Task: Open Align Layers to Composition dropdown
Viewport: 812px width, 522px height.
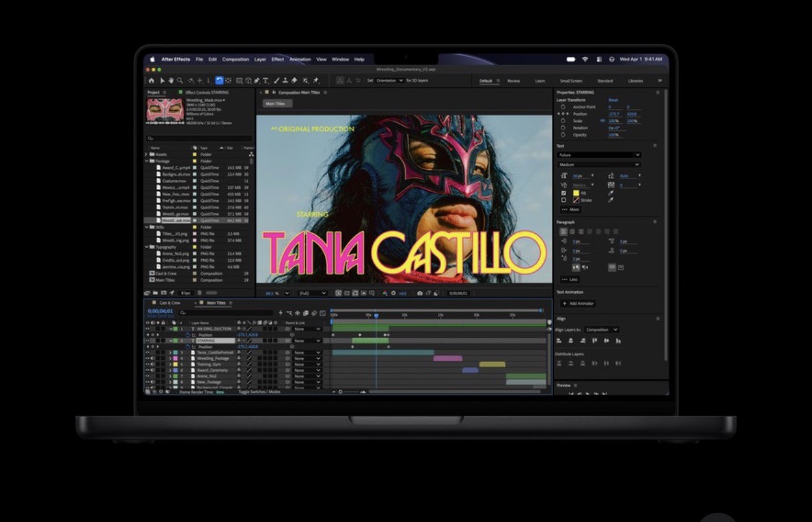Action: [601, 330]
